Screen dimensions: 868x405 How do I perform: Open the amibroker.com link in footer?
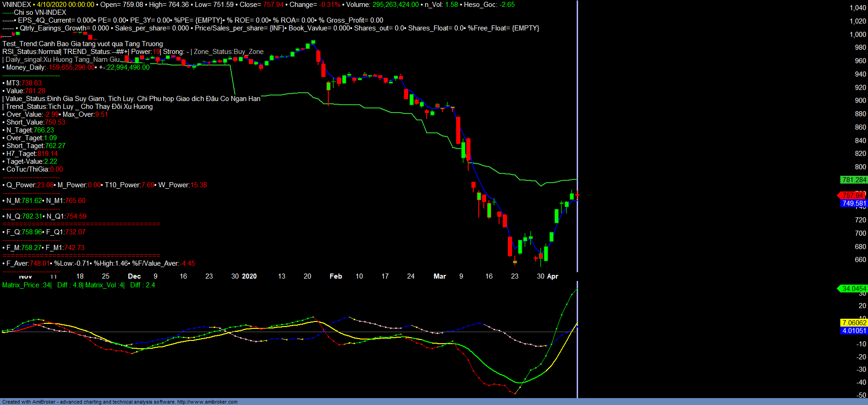[207, 402]
